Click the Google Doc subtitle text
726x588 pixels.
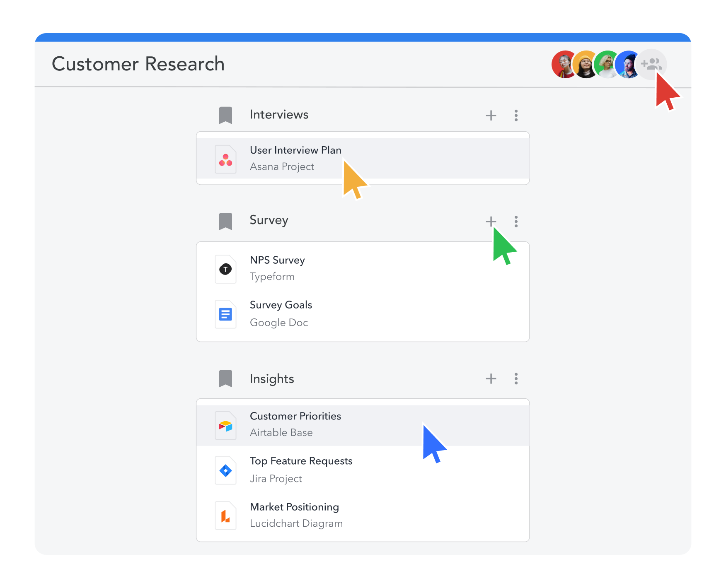[279, 323]
